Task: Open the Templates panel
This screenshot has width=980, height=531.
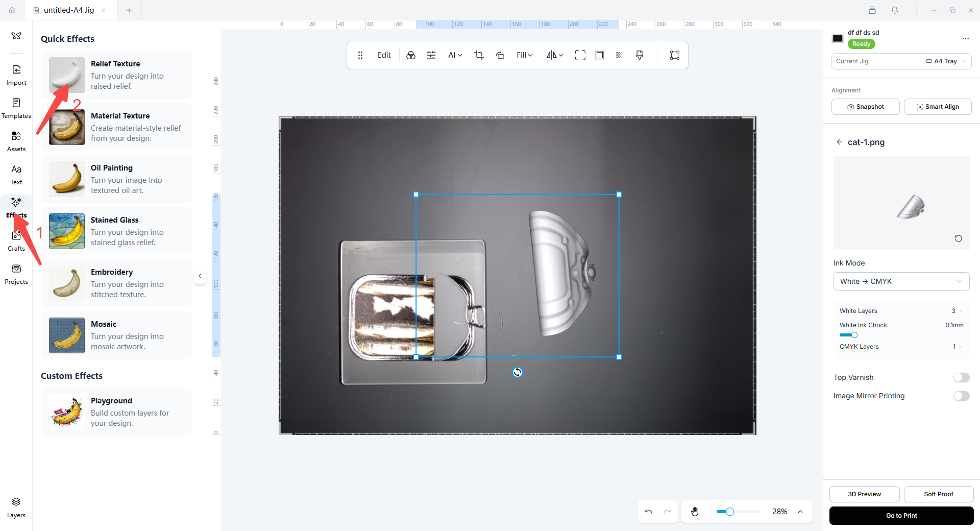Action: [16, 108]
